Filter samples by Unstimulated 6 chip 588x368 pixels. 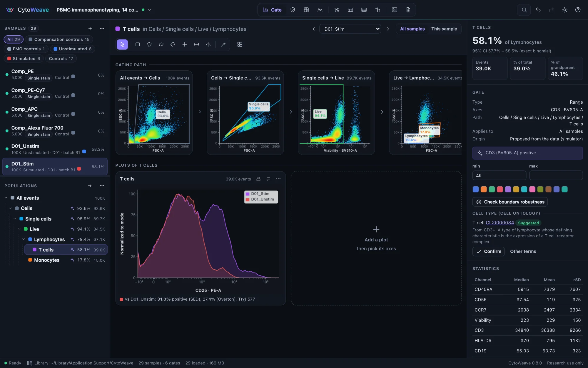point(72,49)
